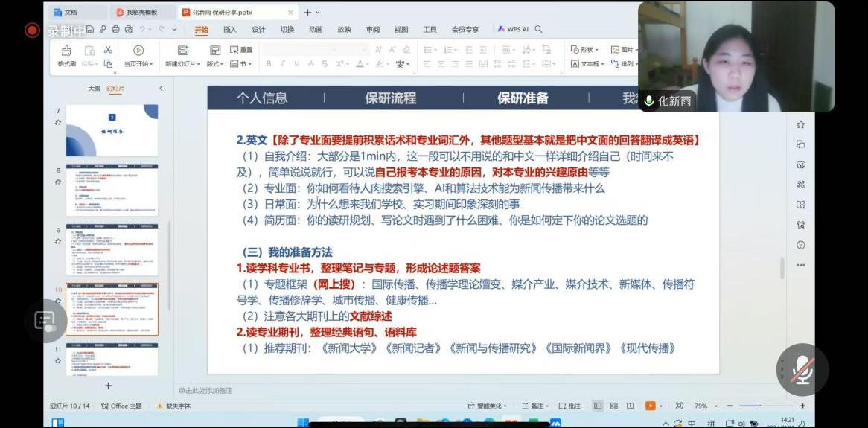Click the Reset (重置) slide icon
Screen dimensions: 868x428
pos(241,50)
